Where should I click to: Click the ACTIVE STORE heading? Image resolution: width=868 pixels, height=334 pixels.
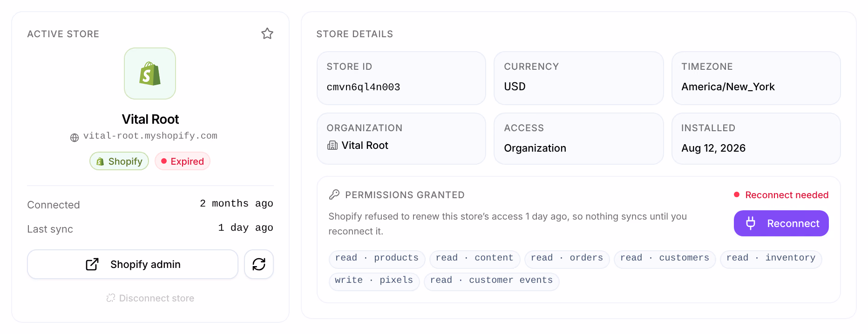coord(63,34)
